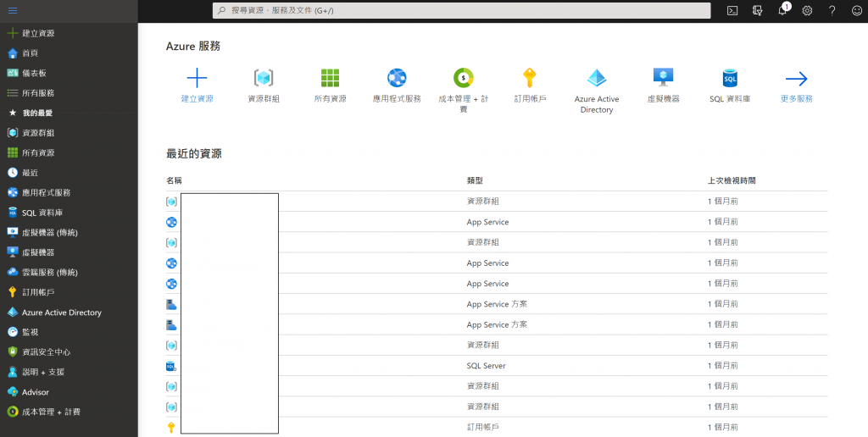This screenshot has width=868, height=437.
Task: Click the SQL 資料庫 service tile
Action: 730,86
